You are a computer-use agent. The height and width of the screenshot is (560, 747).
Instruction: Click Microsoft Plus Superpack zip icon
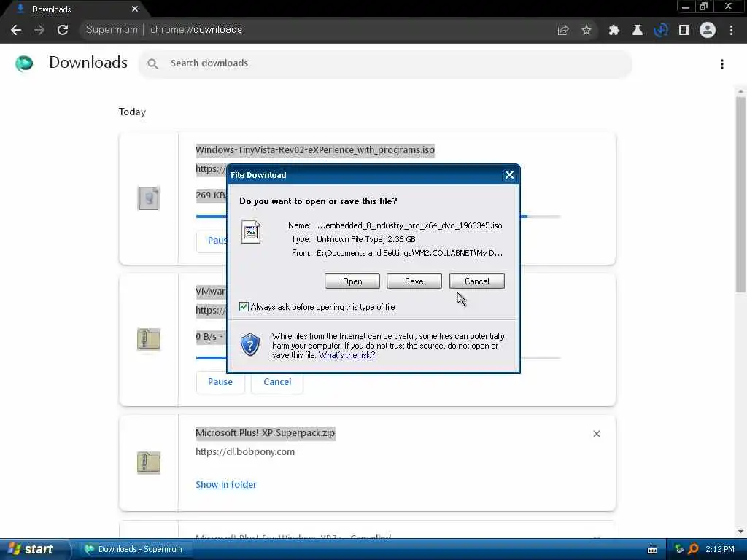[x=149, y=462]
